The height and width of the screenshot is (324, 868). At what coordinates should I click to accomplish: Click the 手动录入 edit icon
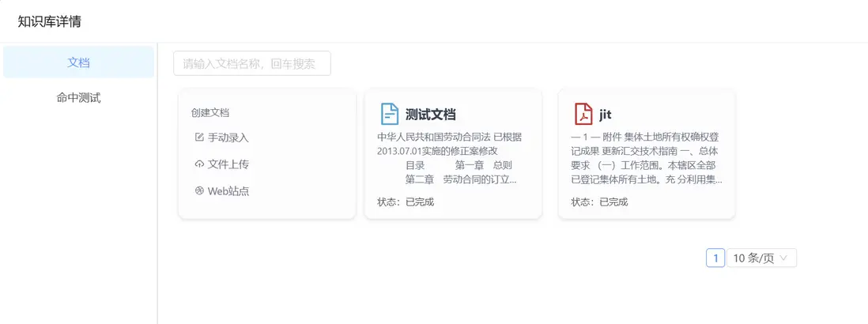200,138
